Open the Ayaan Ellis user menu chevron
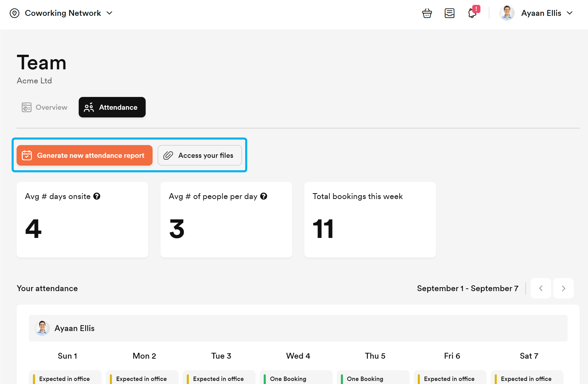 pyautogui.click(x=570, y=13)
